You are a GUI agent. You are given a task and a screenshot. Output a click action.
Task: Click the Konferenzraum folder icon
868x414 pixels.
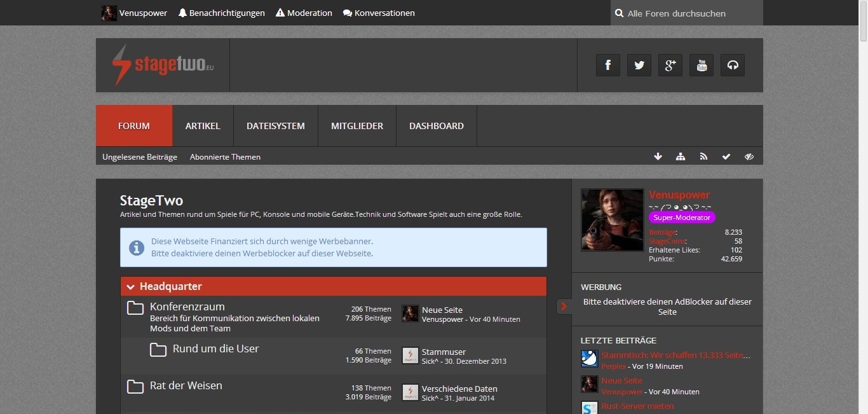[x=135, y=308]
